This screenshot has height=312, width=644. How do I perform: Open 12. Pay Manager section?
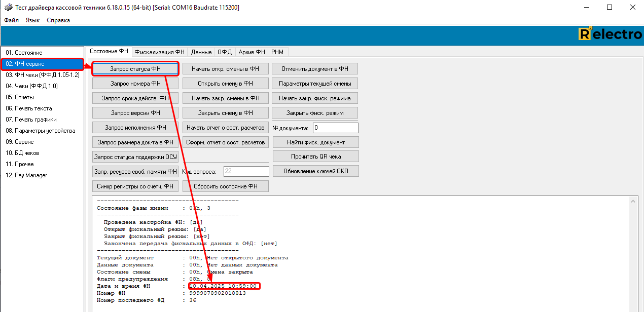pos(26,175)
